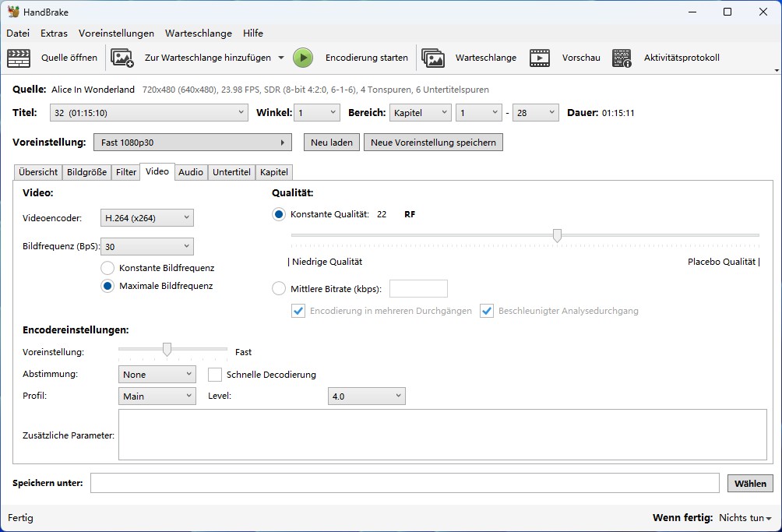Image resolution: width=782 pixels, height=532 pixels.
Task: Open dropdown arrow next to Zur Warteschlange hinzufügen
Action: click(281, 58)
